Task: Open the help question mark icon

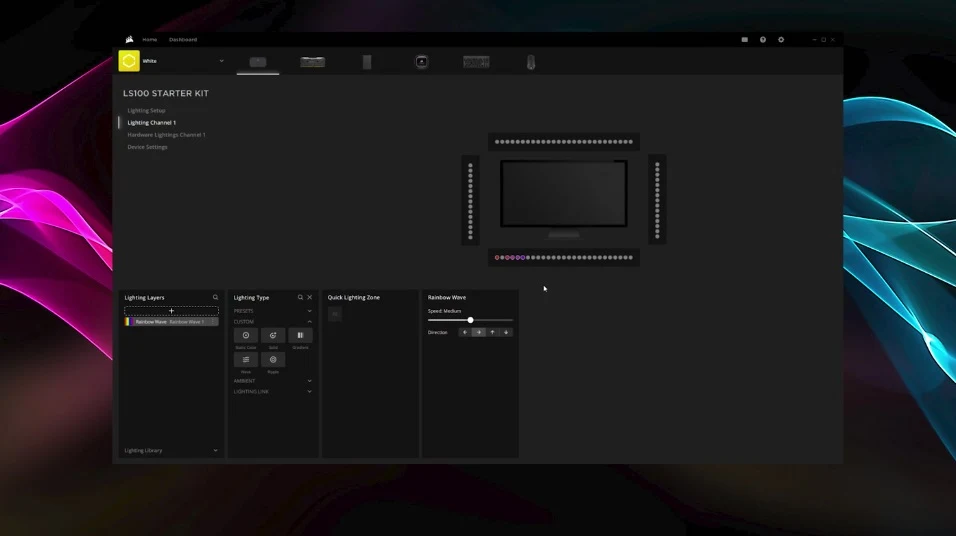Action: 763,40
